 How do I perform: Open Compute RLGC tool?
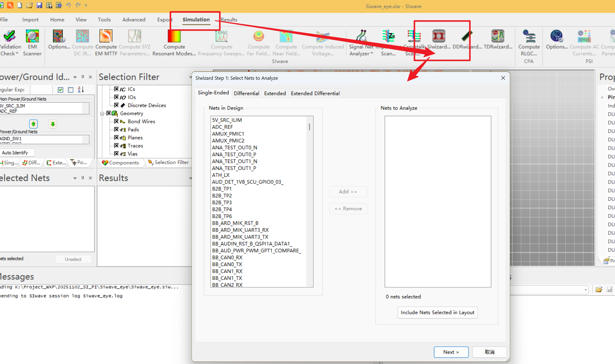[x=529, y=36]
